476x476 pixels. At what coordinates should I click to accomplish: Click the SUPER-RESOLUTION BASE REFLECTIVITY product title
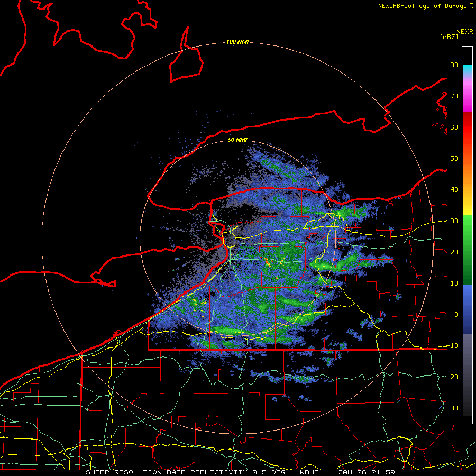(x=166, y=472)
